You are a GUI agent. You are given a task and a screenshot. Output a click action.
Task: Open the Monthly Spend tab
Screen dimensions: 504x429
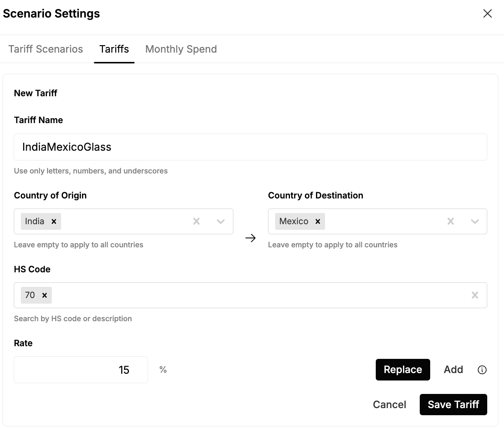(181, 49)
